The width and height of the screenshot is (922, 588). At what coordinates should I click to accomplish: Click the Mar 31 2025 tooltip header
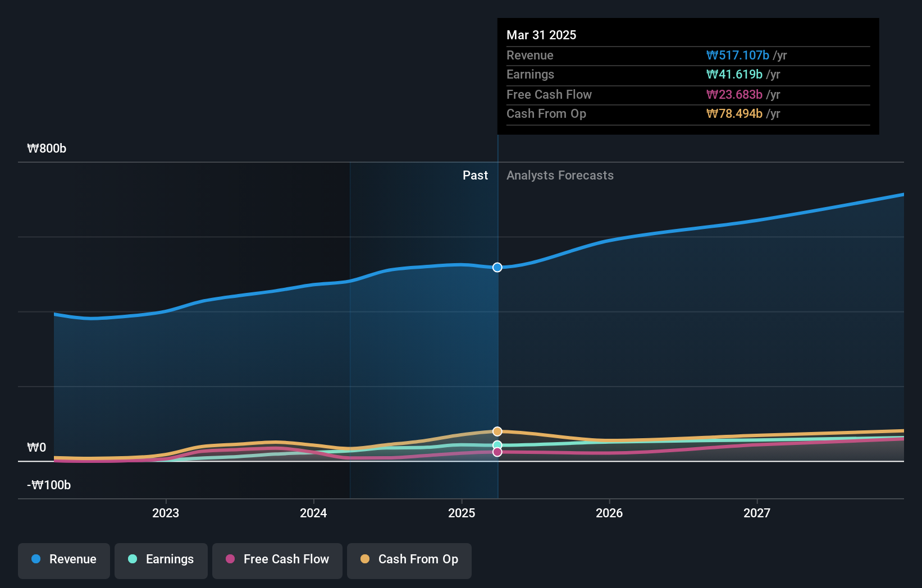[541, 35]
